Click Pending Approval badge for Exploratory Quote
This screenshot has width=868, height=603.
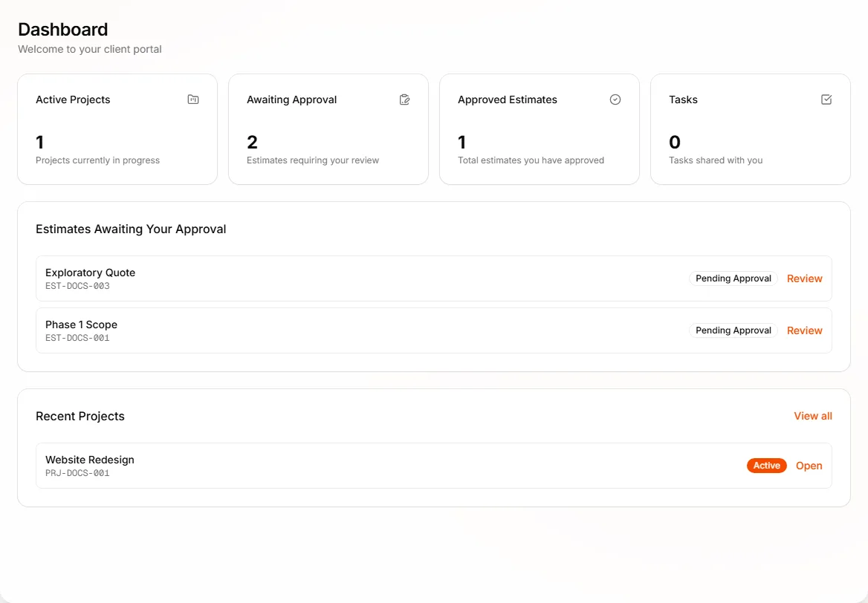coord(733,278)
